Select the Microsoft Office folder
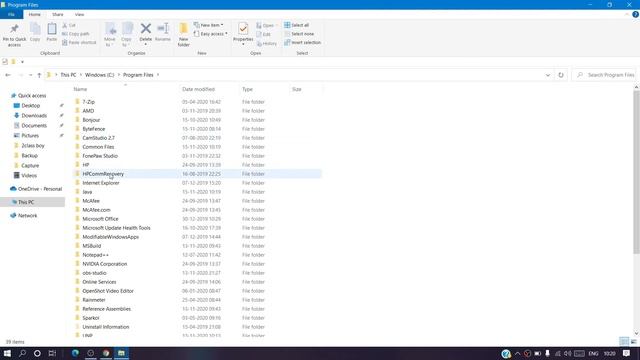Viewport: 640px width, 360px height. (x=100, y=219)
